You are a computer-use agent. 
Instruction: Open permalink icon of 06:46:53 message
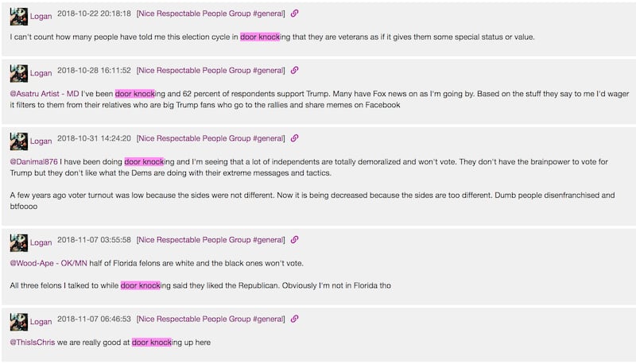294,319
